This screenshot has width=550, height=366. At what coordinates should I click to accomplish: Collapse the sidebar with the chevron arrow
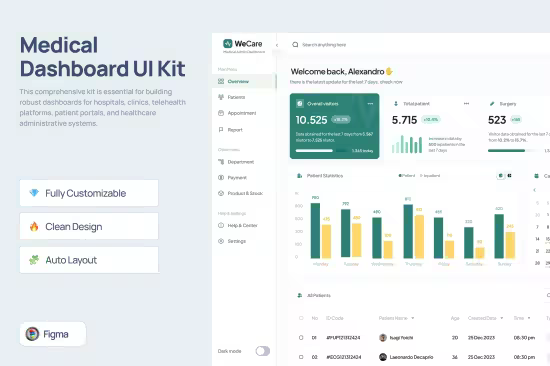pyautogui.click(x=277, y=45)
